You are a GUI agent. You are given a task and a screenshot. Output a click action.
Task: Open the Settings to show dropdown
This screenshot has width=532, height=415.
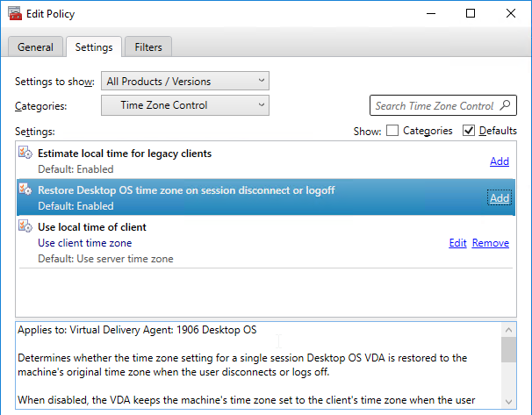pos(185,81)
